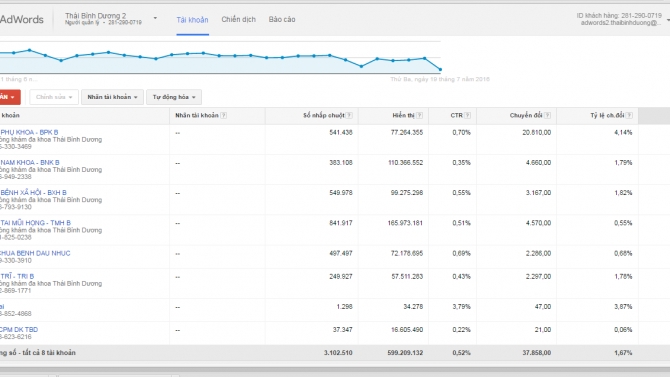Click the last data point on the chart
670x377 pixels.
[440, 69]
